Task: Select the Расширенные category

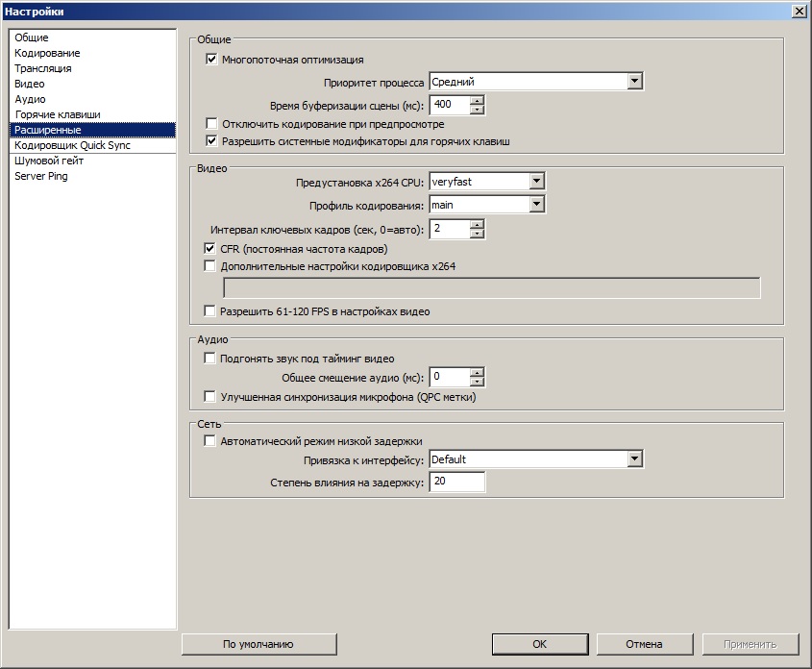Action: pos(92,130)
